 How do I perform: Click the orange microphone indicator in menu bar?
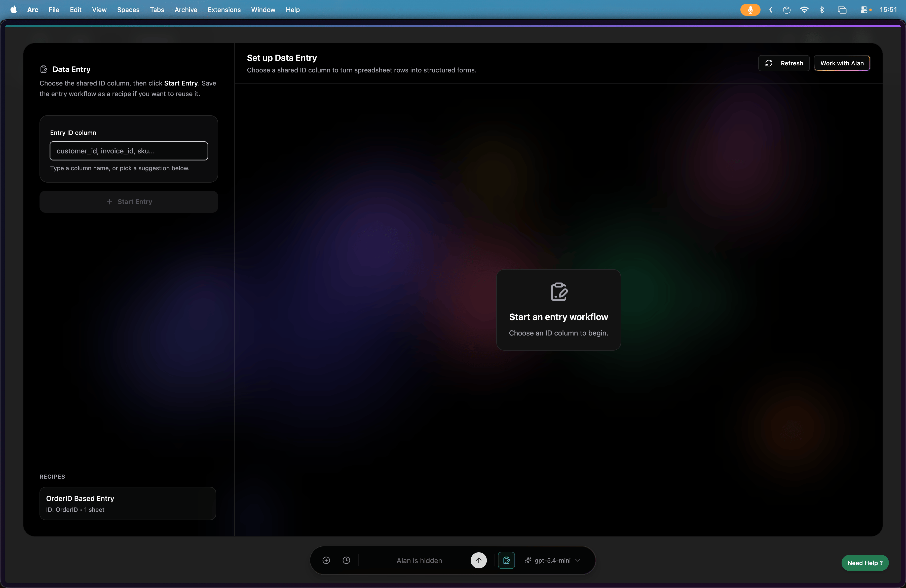(750, 10)
